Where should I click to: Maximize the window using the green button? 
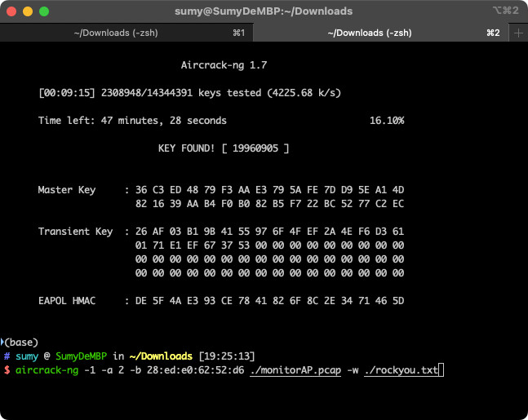click(x=44, y=11)
